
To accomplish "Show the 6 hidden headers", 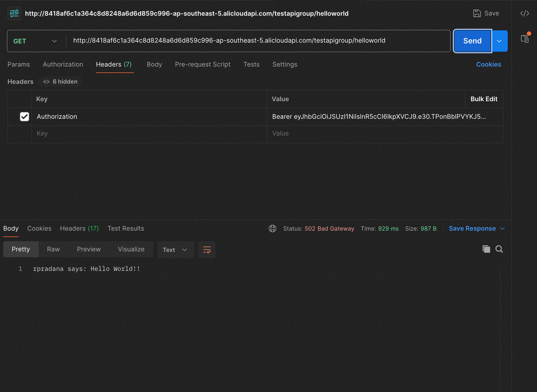I will [60, 82].
